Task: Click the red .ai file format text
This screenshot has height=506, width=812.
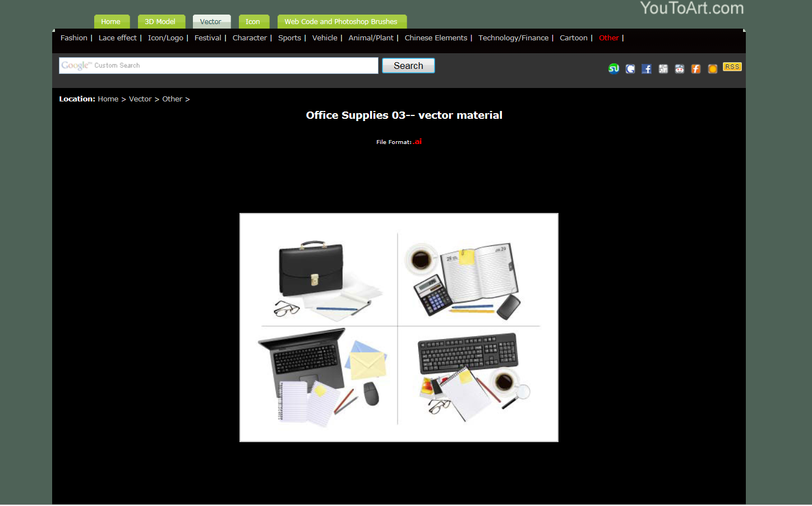Action: [417, 142]
